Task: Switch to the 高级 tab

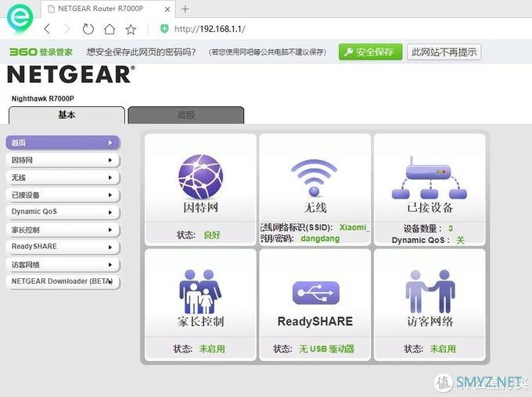Action: 186,115
